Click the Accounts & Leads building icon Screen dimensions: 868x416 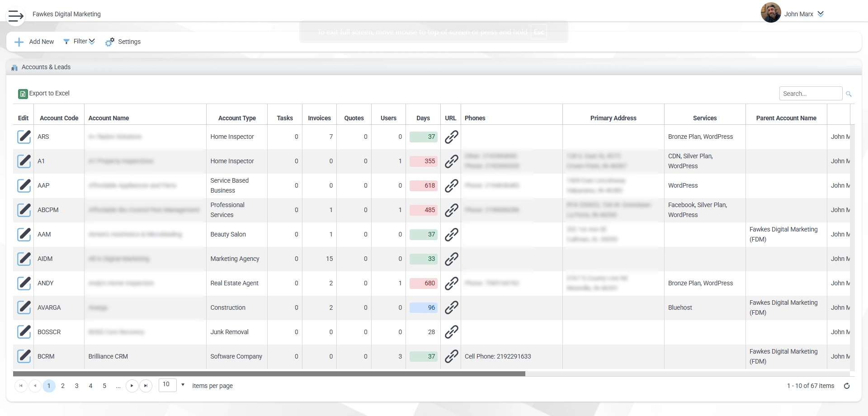[14, 67]
